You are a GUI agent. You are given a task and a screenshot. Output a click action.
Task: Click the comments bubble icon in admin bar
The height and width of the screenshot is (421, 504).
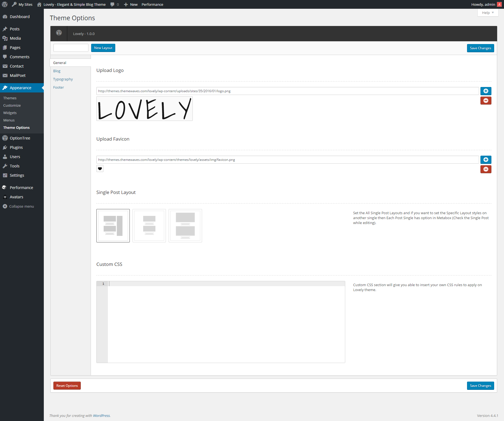point(112,4)
